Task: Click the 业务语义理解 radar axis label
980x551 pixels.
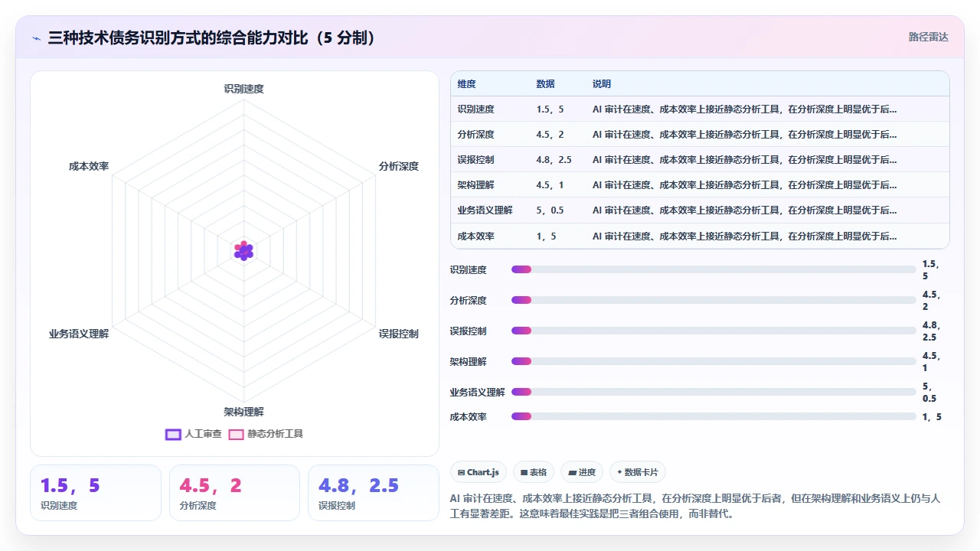Action: (79, 334)
